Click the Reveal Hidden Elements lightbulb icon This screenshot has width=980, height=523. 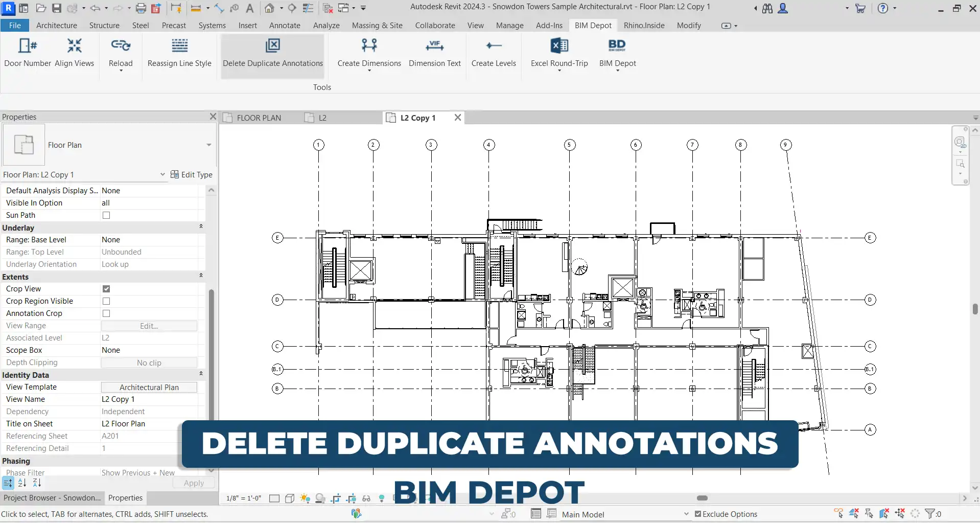point(382,498)
